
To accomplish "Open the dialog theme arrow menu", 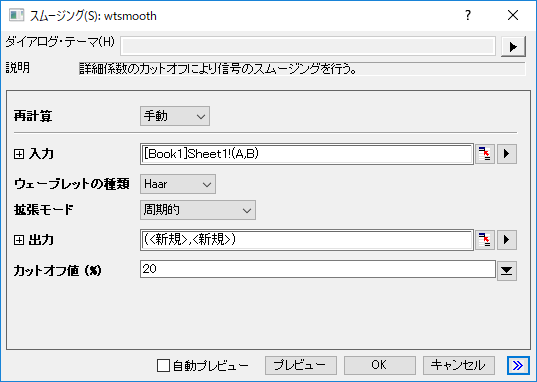I will pos(513,47).
